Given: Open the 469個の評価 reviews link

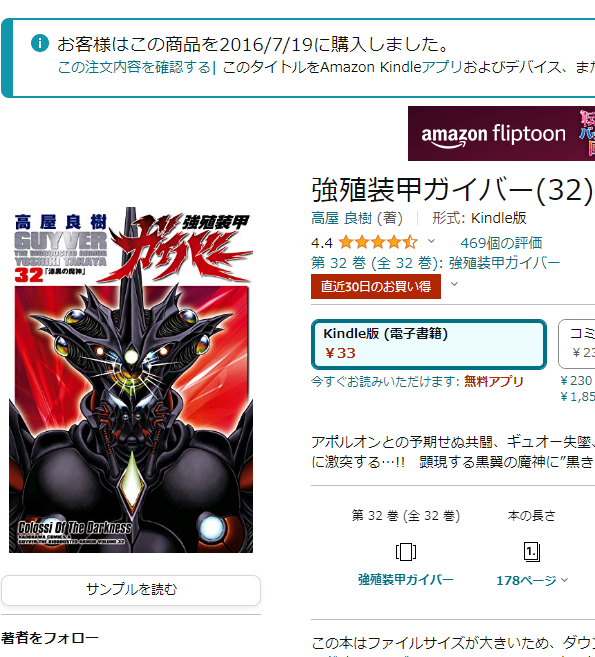Looking at the screenshot, I should (501, 243).
